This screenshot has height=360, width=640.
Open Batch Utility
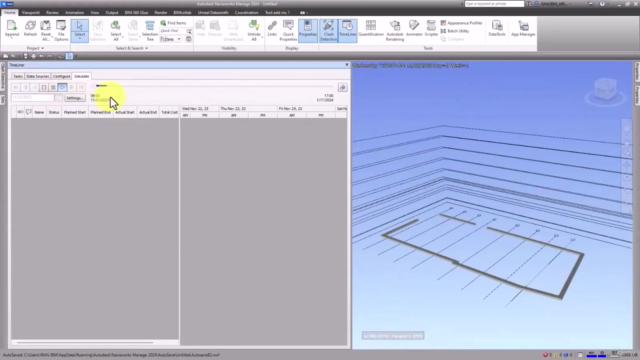455,31
